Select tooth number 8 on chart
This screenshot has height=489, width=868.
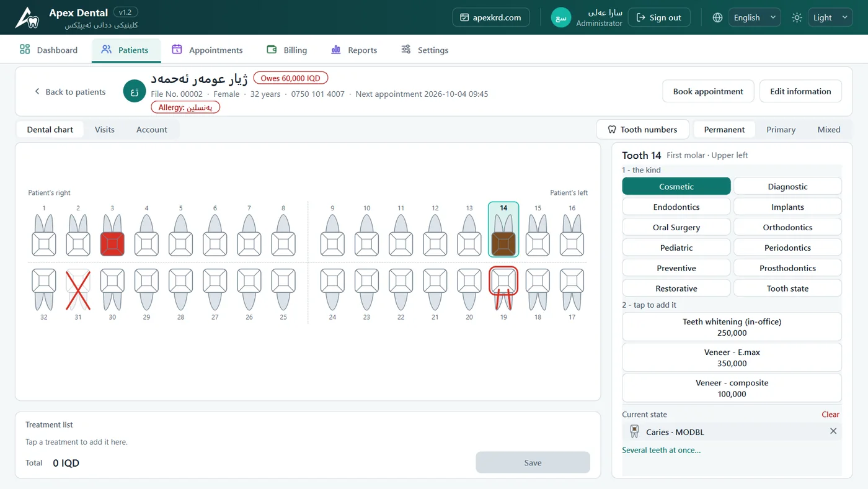(x=283, y=235)
